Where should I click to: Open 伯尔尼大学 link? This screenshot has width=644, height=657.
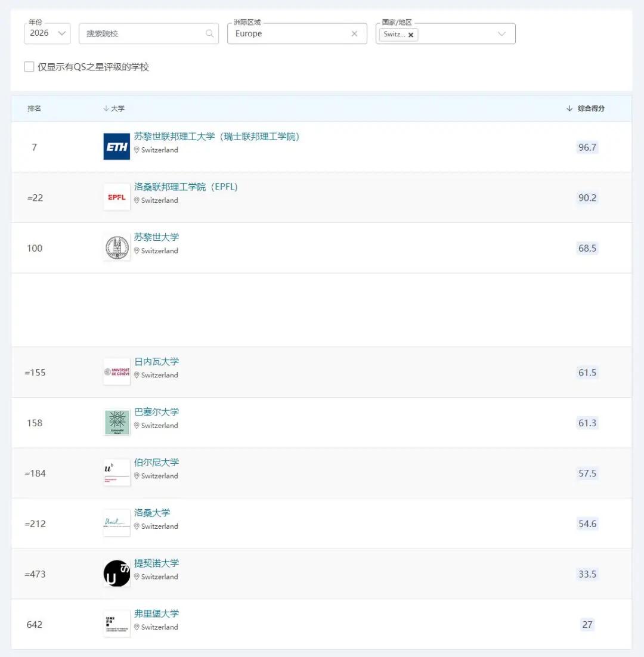point(156,463)
